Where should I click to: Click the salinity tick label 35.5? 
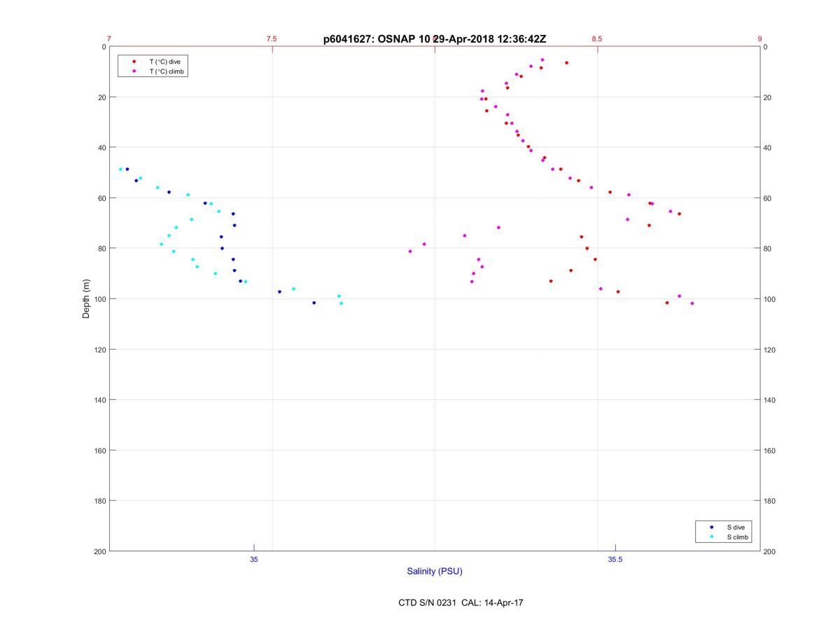(615, 559)
